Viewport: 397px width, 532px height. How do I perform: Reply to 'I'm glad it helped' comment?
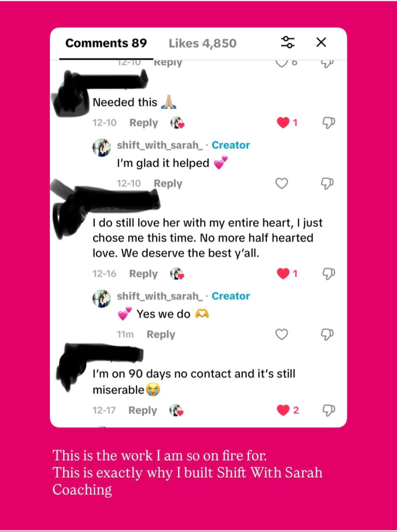(x=168, y=183)
